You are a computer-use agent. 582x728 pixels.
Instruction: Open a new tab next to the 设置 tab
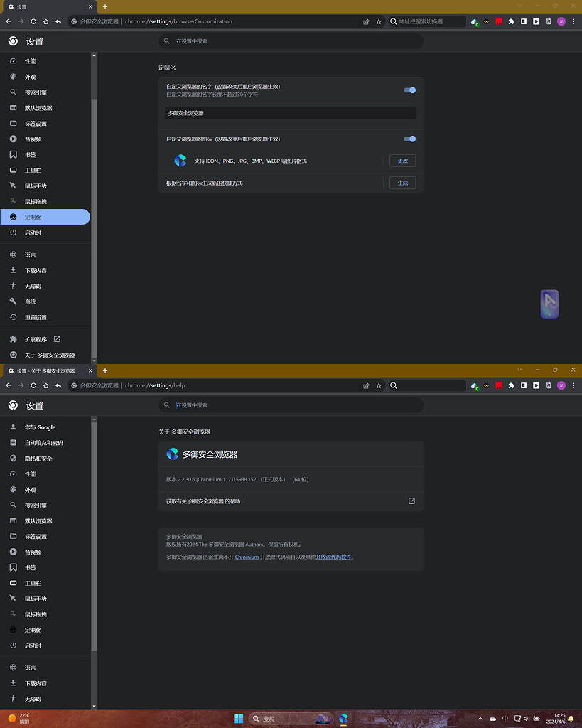[105, 6]
